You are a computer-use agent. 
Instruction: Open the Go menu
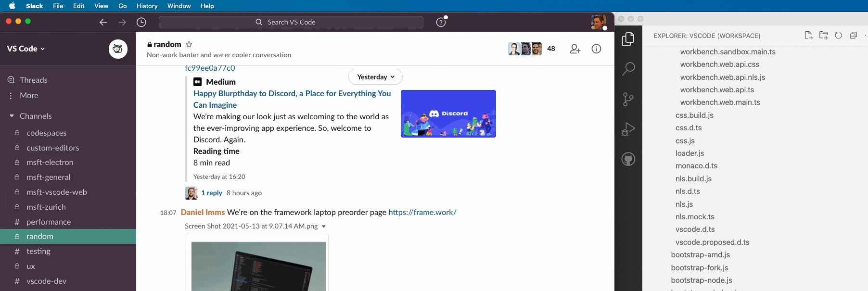click(x=123, y=6)
